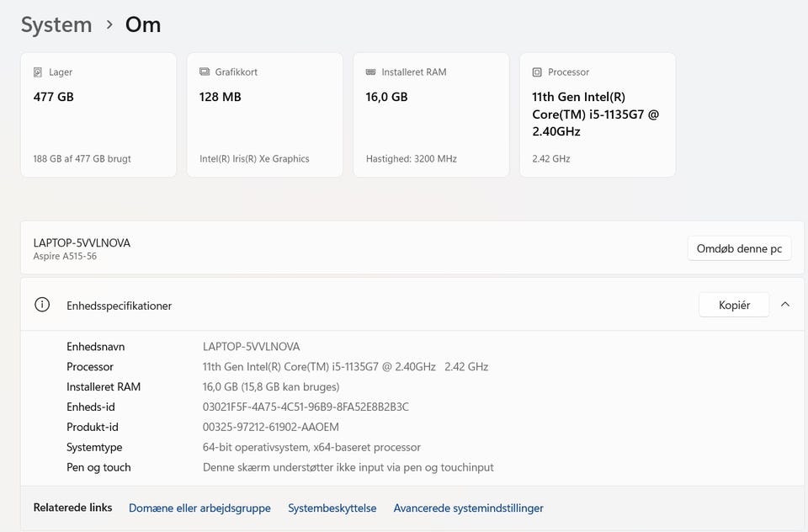Go back to System breadcrumb

pos(56,24)
